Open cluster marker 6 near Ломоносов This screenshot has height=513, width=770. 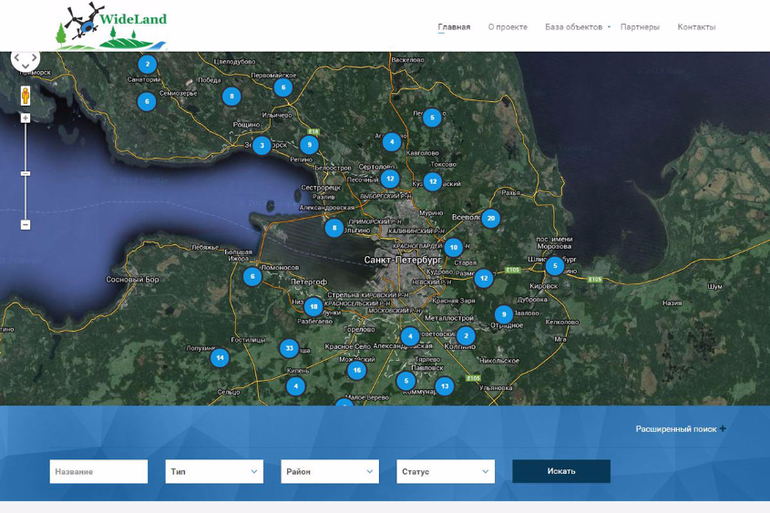tap(253, 276)
